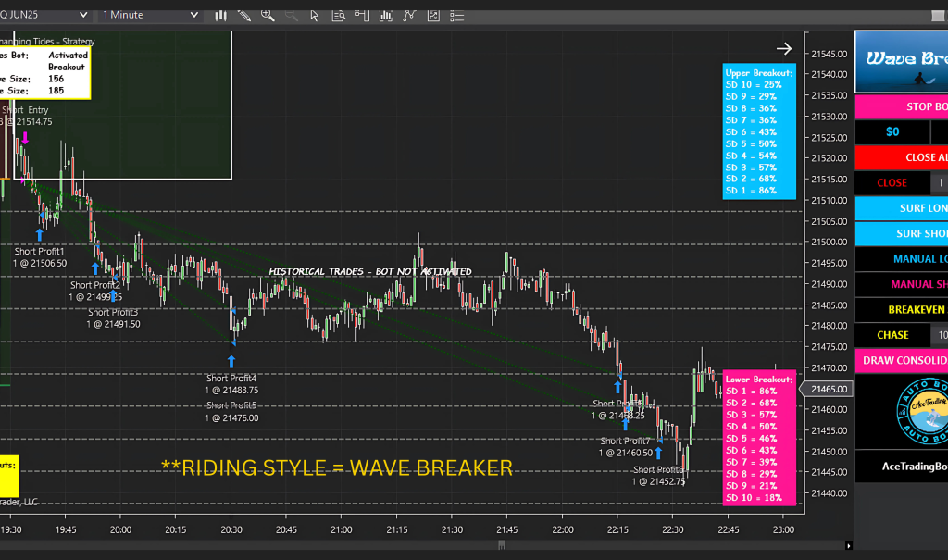Click the 'Short Profit3 1 @ 21491.50' label

click(x=113, y=318)
